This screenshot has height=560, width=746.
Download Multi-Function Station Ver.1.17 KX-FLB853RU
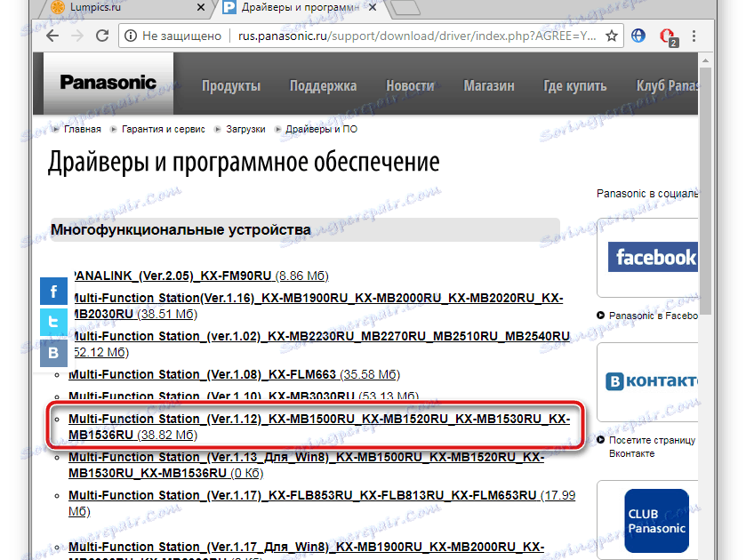(x=322, y=503)
